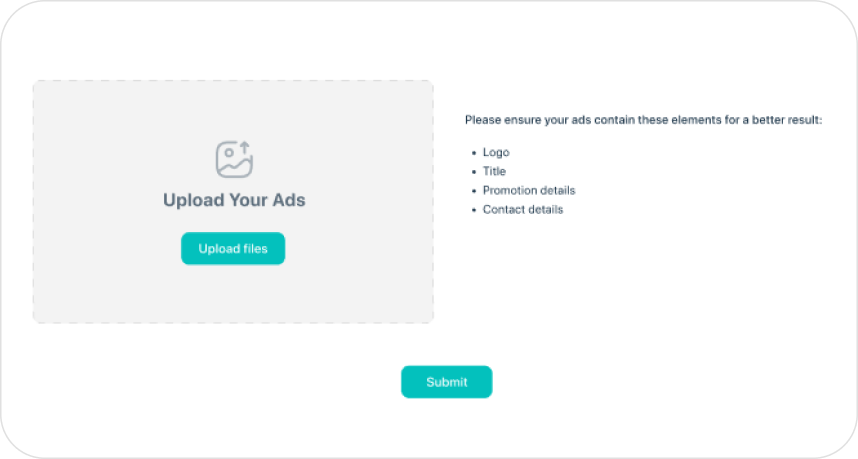Select the "Title" list item
Image resolution: width=858 pixels, height=459 pixels.
pos(494,172)
